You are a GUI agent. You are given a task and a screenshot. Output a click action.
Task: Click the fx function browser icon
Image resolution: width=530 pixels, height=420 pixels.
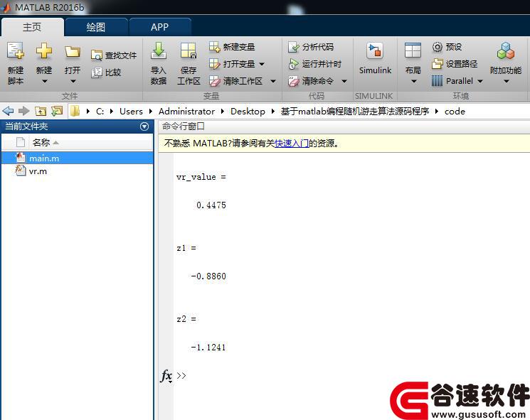pyautogui.click(x=166, y=376)
